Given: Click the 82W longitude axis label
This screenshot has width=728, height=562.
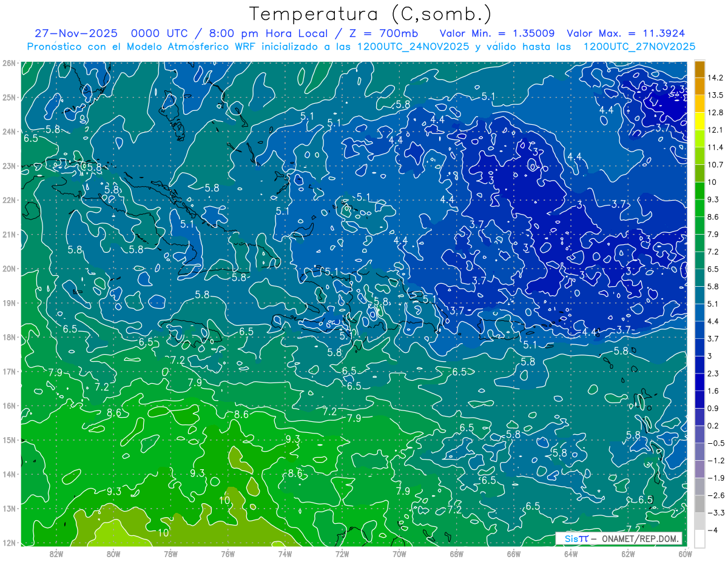Looking at the screenshot, I should [56, 554].
